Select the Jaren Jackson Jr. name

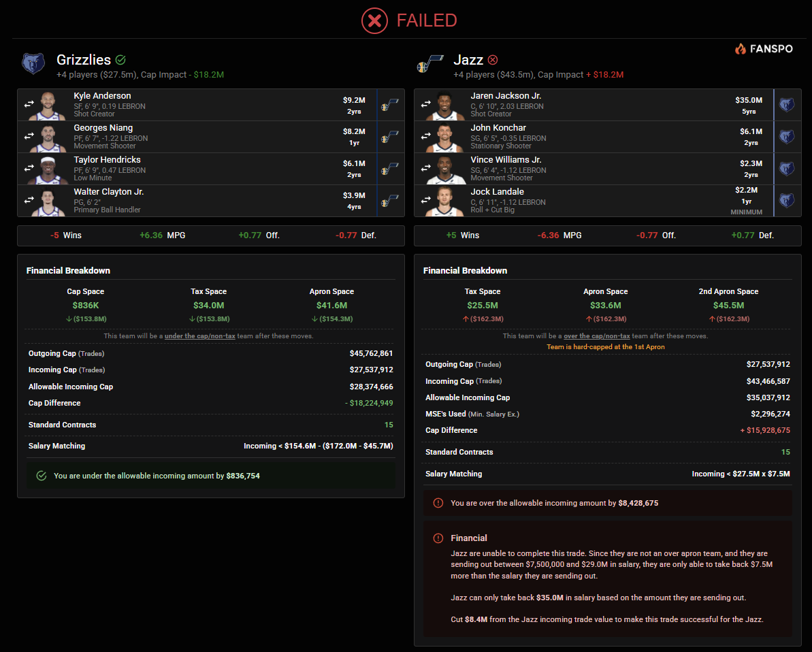(506, 96)
